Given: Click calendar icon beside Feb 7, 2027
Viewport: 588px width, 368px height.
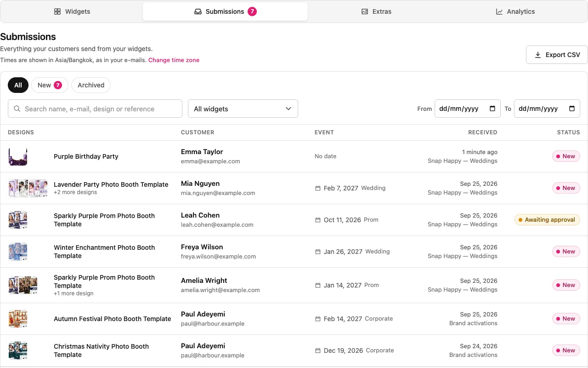Looking at the screenshot, I should pyautogui.click(x=317, y=188).
